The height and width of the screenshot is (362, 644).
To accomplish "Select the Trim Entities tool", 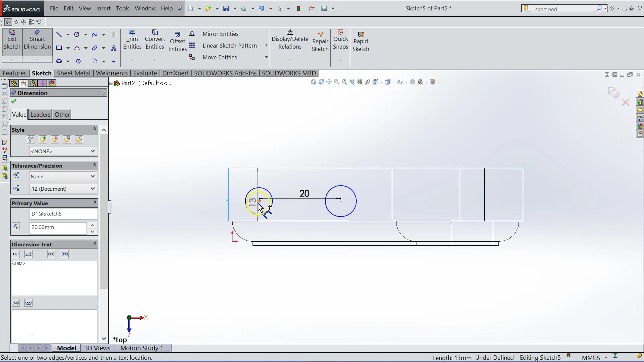I will click(132, 40).
